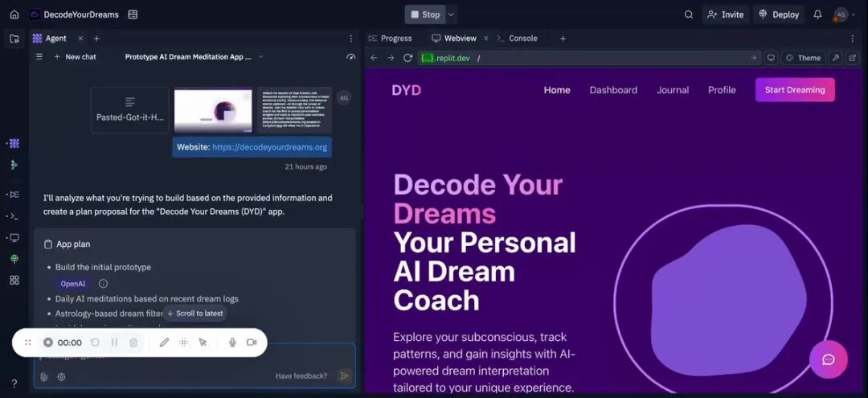Open Webview monitor icon in sidebar
The width and height of the screenshot is (868, 398).
coord(14,237)
